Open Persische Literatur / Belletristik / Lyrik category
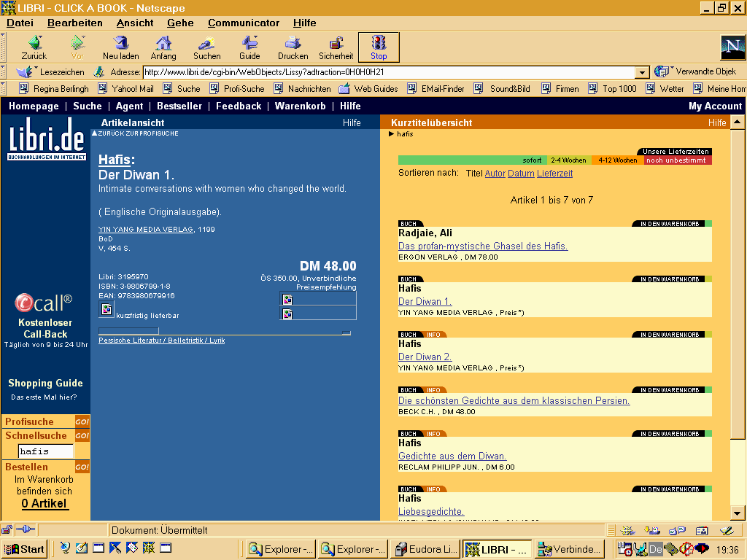The image size is (747, 560). (161, 340)
